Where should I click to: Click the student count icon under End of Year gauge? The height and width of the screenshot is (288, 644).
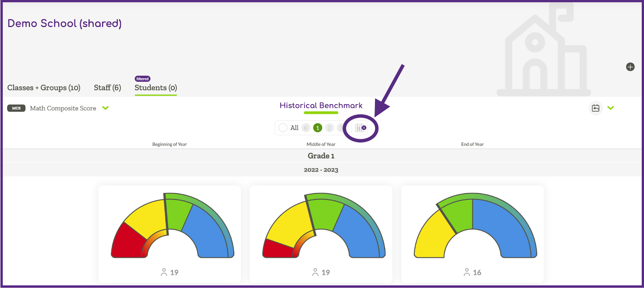pos(466,272)
